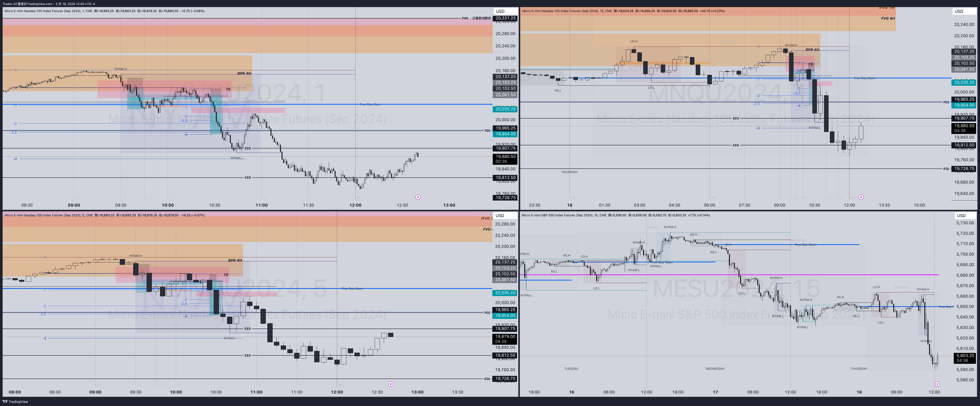The image size is (980, 406).
Task: Click the 12:00 time label on 1-minute chart axis
Action: 355,205
